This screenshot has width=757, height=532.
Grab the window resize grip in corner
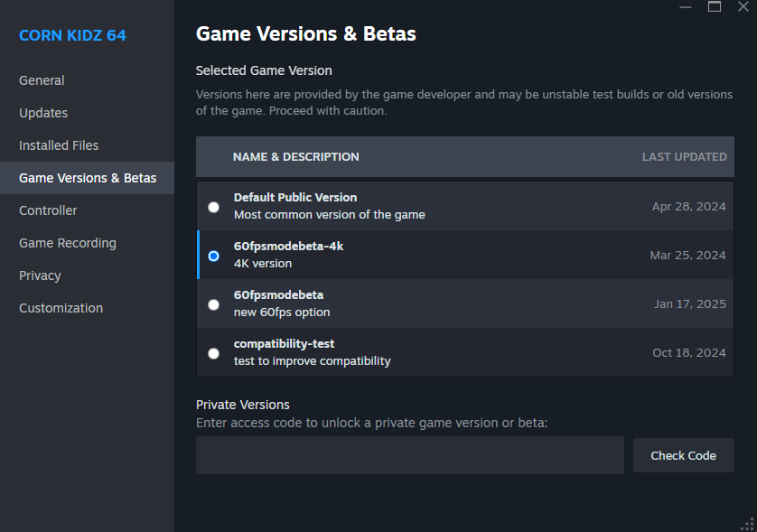(x=747, y=523)
